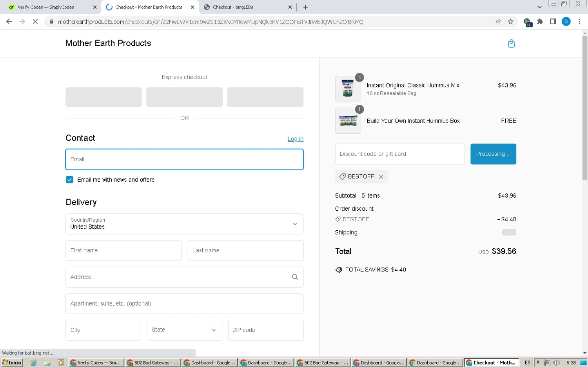The width and height of the screenshot is (588, 368).
Task: Switch to Verify Codes taskbar window
Action: 96,363
